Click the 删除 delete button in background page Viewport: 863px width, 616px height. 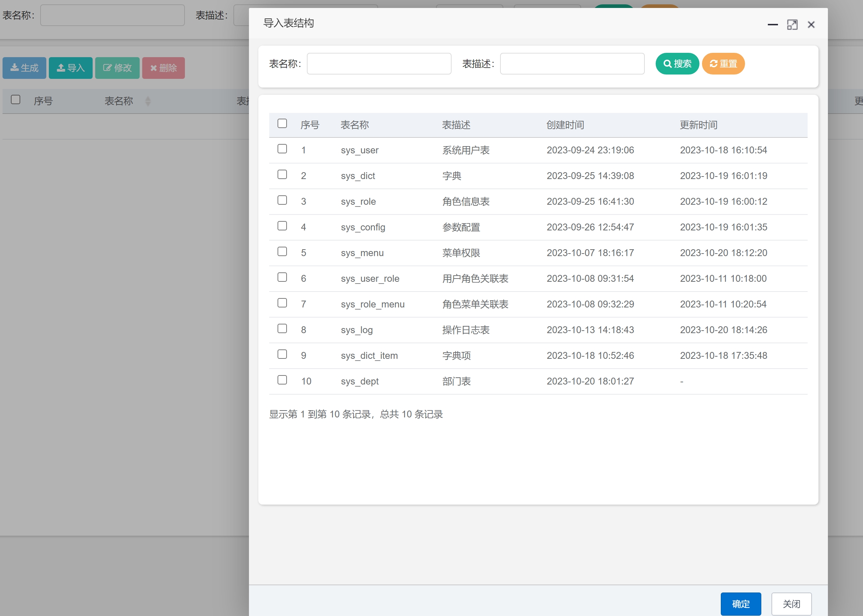pyautogui.click(x=164, y=68)
